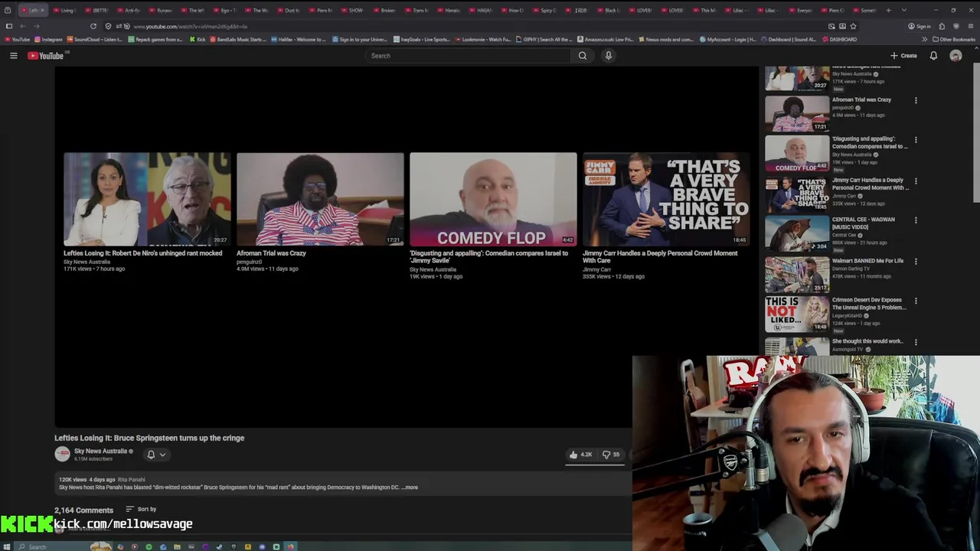The image size is (980, 551).
Task: Open options menu for Walmart BANNED sidebar video
Action: pyautogui.click(x=916, y=262)
